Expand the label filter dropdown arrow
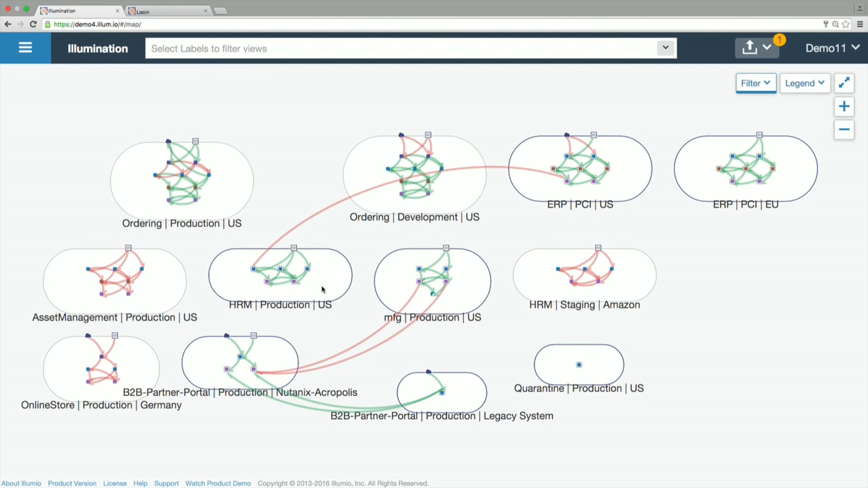 pos(665,48)
